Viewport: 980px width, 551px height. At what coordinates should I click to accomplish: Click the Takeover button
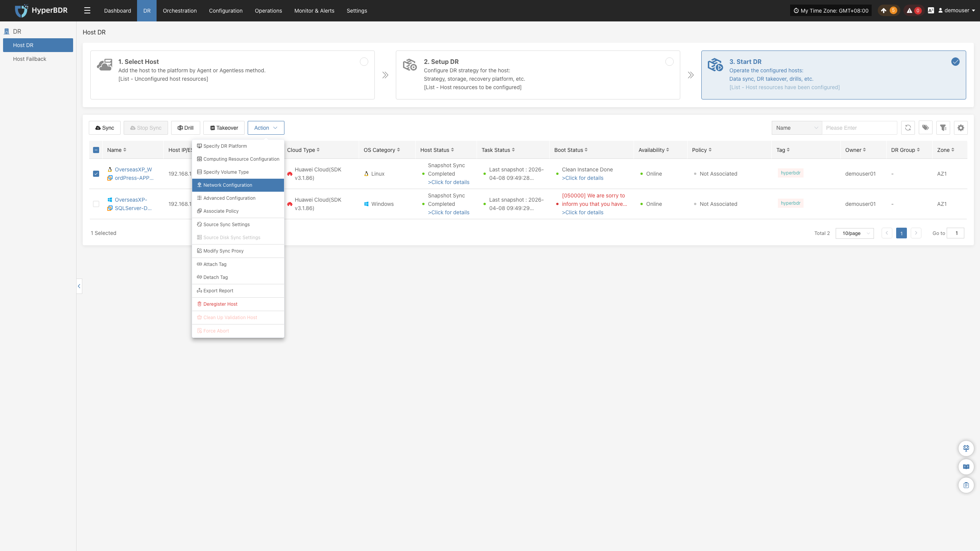224,128
